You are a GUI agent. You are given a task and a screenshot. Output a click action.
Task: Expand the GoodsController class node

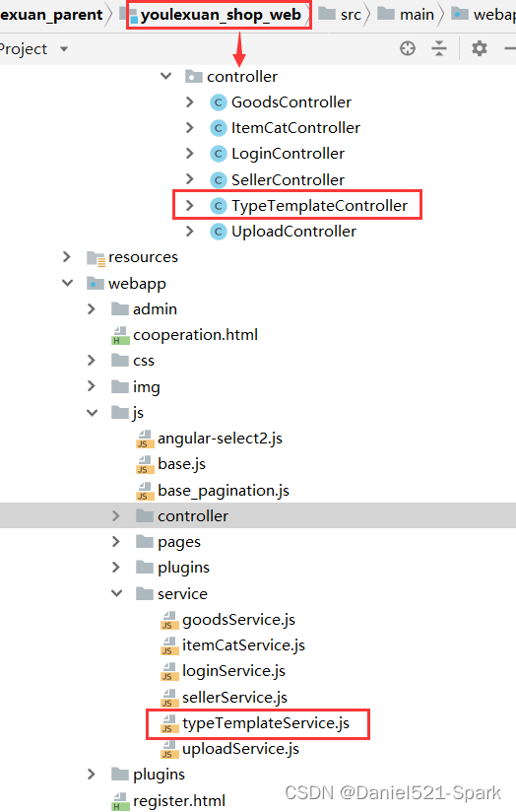click(190, 102)
